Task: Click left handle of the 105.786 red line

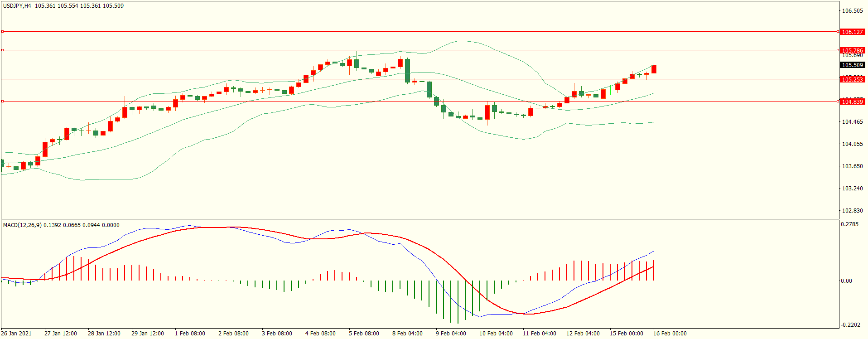Action: [2, 50]
